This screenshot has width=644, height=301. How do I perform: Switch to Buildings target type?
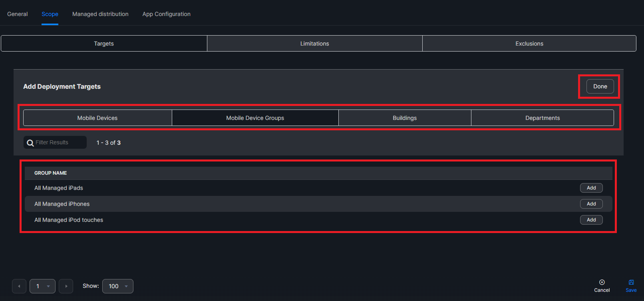click(x=405, y=118)
